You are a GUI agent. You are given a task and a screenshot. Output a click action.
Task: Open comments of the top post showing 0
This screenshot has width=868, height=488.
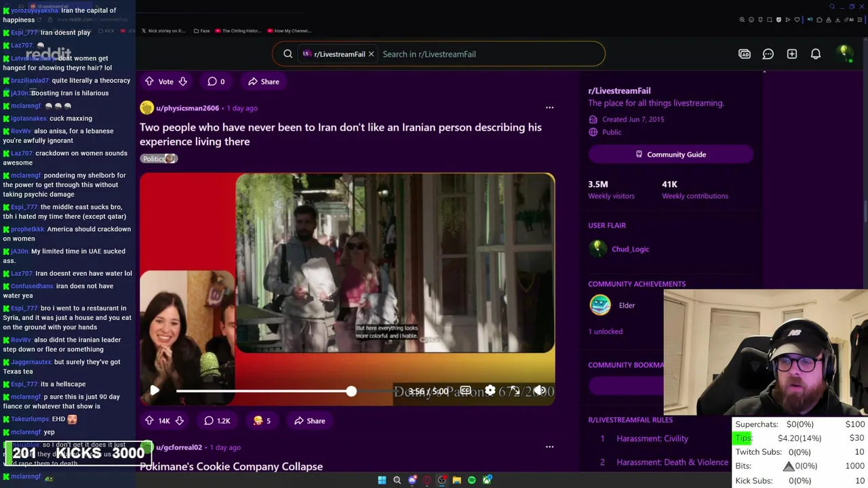click(x=216, y=81)
